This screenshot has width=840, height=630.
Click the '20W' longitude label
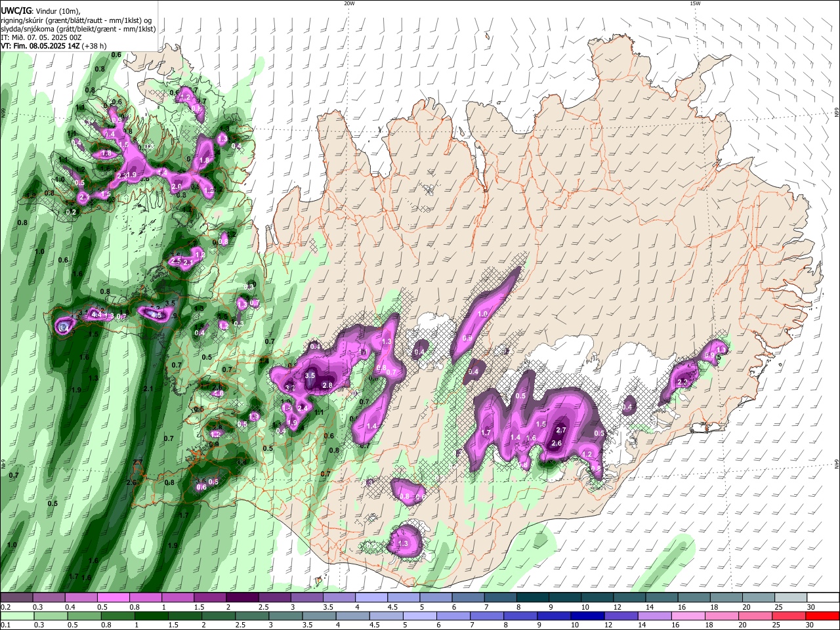point(349,3)
